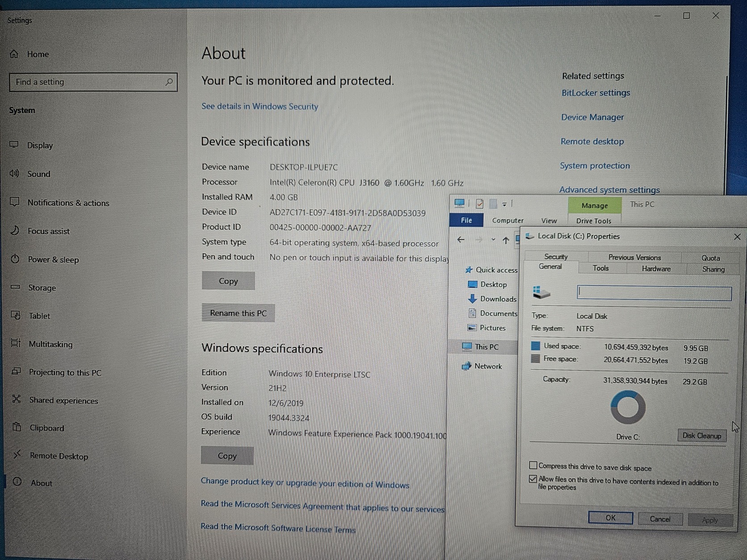Click the Disk Cleanup button
747x560 pixels.
click(x=702, y=435)
